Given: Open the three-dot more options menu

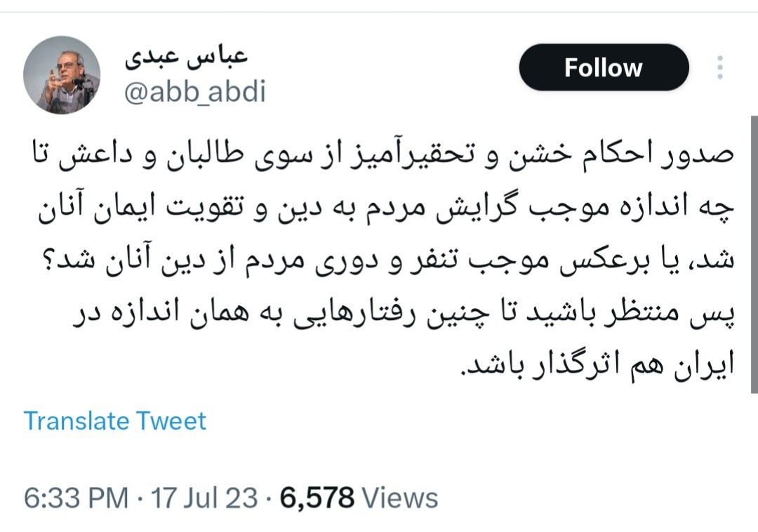Looking at the screenshot, I should tap(720, 67).
